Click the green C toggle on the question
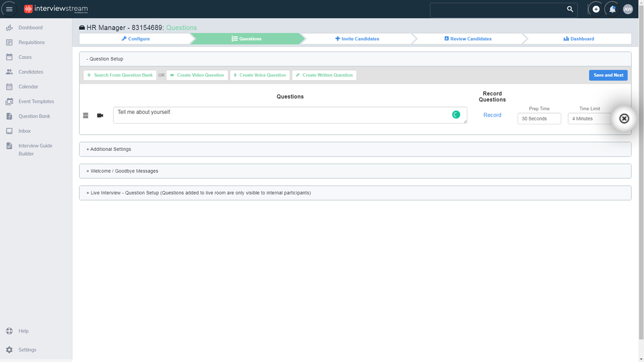 (x=456, y=114)
